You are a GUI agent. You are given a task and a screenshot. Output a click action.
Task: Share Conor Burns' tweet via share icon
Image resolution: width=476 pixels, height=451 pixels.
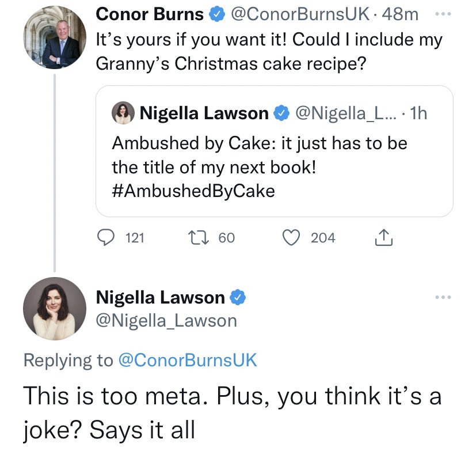tap(383, 237)
